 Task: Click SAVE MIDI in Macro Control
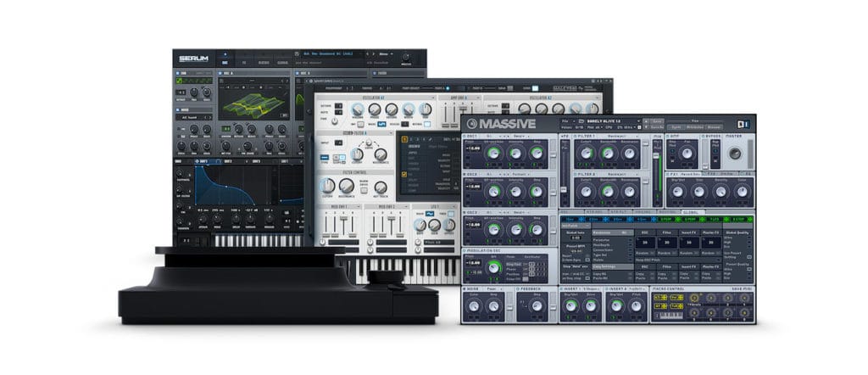click(x=743, y=288)
